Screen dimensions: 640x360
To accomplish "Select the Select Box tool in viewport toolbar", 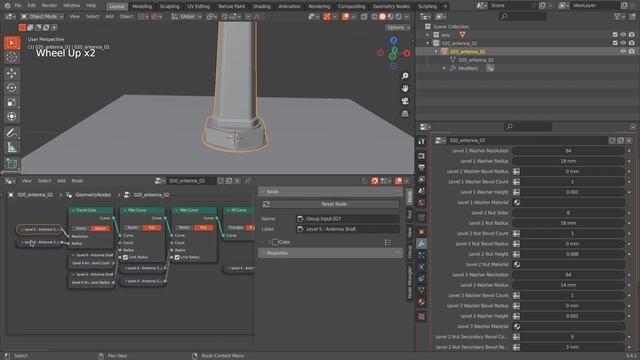I will (12, 43).
